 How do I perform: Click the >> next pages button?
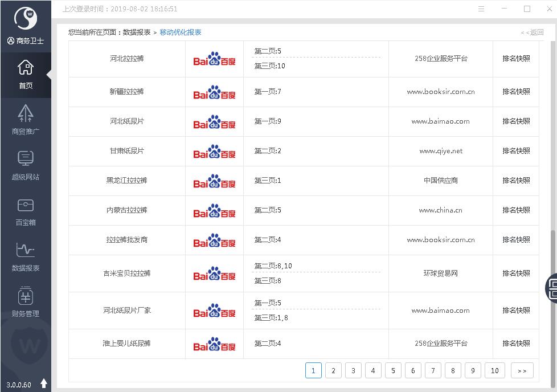[x=522, y=370]
